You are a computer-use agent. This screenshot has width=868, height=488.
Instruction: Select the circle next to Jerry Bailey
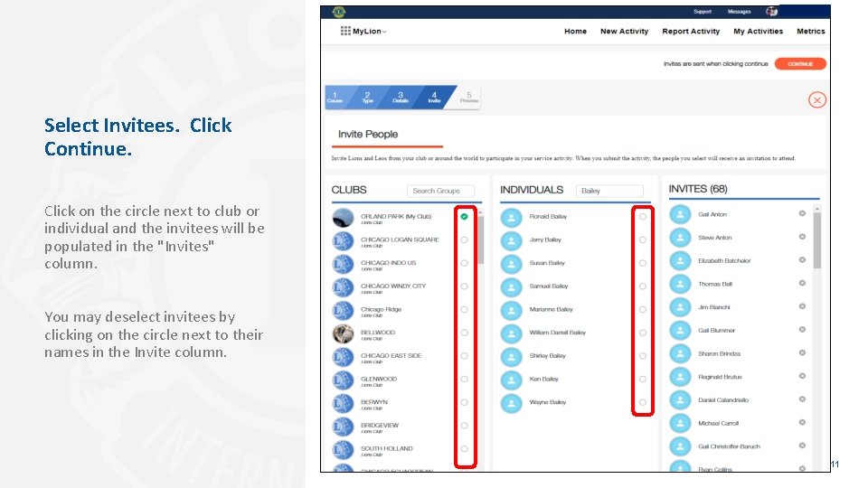pos(642,239)
